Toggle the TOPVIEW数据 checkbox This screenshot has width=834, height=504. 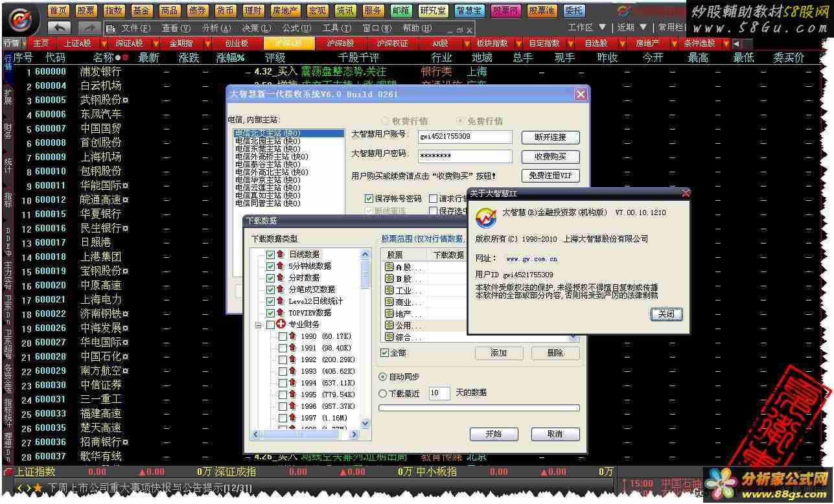coord(270,313)
